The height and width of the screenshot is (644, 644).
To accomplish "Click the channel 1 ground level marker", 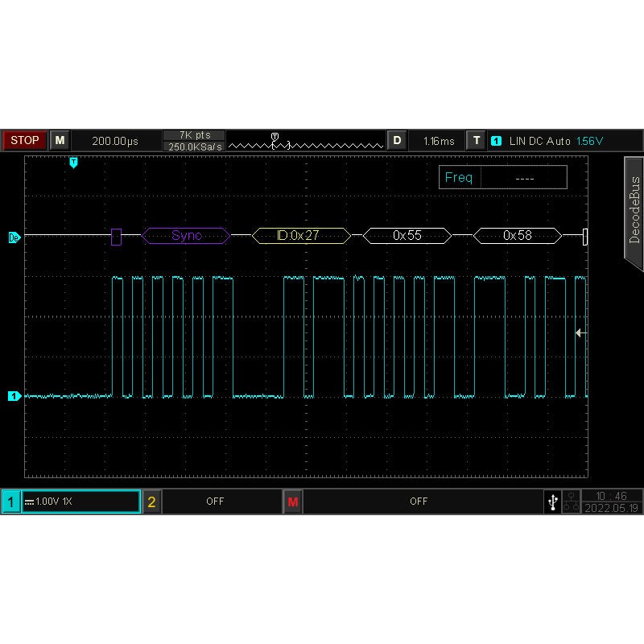I will click(14, 396).
